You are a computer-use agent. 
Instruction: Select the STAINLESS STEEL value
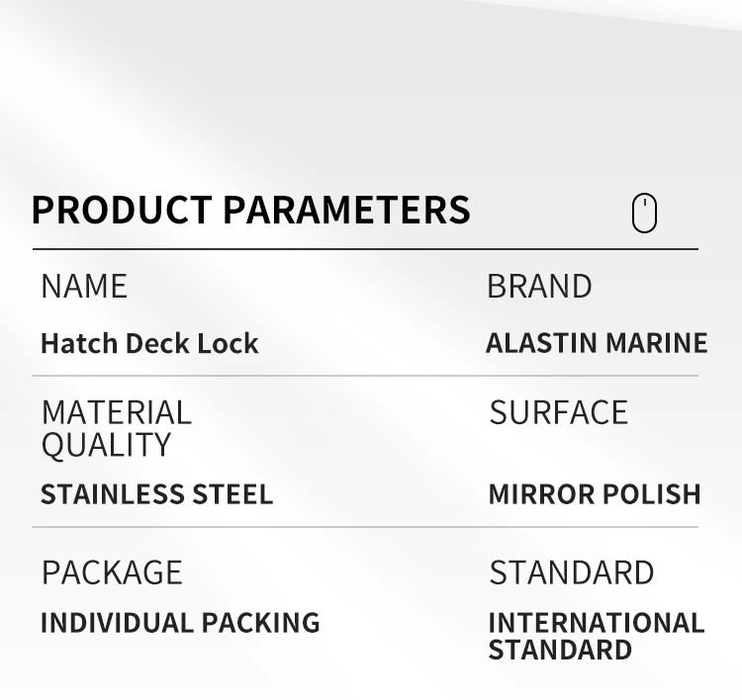[156, 493]
